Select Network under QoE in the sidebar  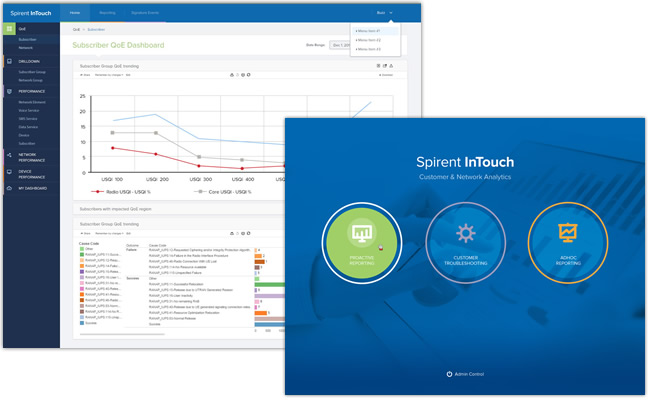click(x=26, y=48)
